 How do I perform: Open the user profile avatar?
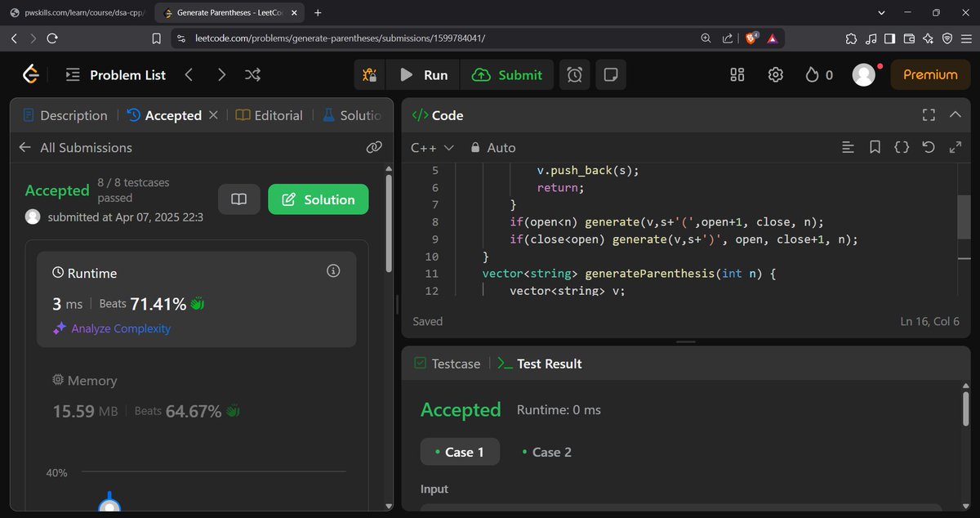864,74
